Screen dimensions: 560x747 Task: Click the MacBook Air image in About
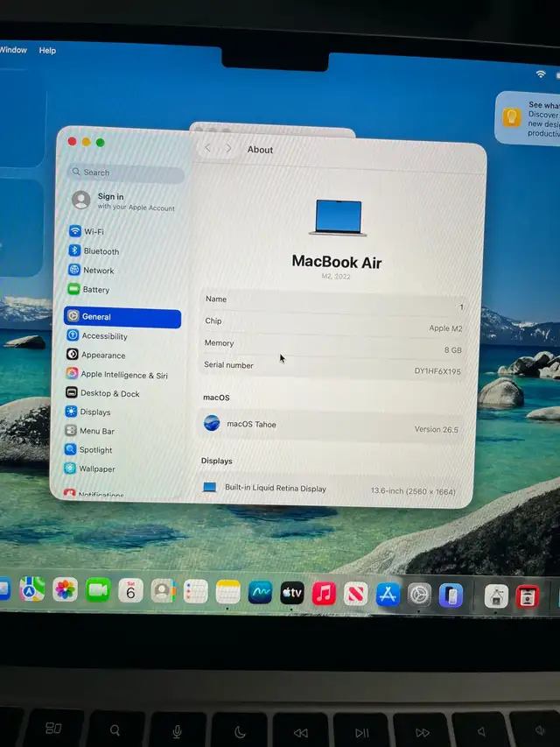338,218
